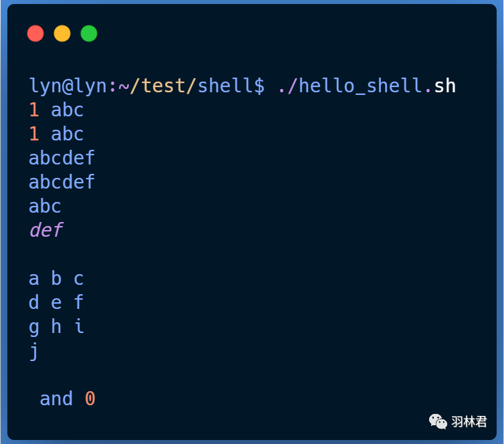
Task: Click the second "1 abc" output line
Action: 56,134
